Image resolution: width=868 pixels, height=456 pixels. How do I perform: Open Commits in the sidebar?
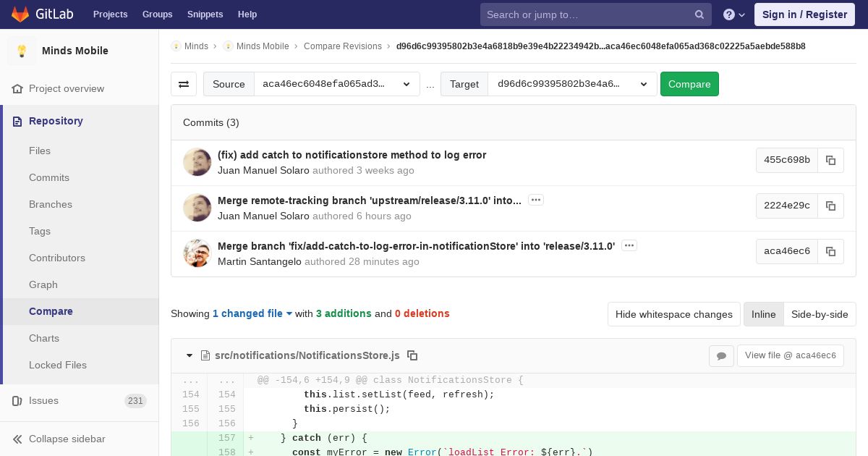click(x=49, y=177)
